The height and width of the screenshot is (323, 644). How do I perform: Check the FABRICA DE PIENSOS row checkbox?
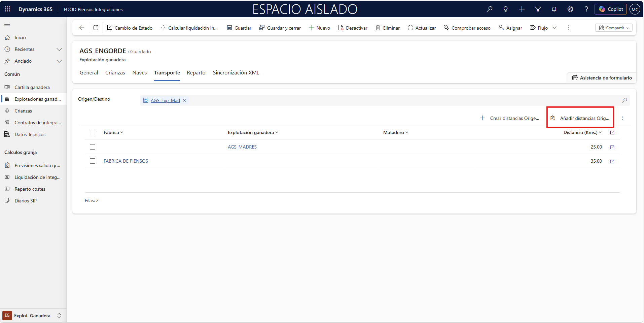[93, 161]
